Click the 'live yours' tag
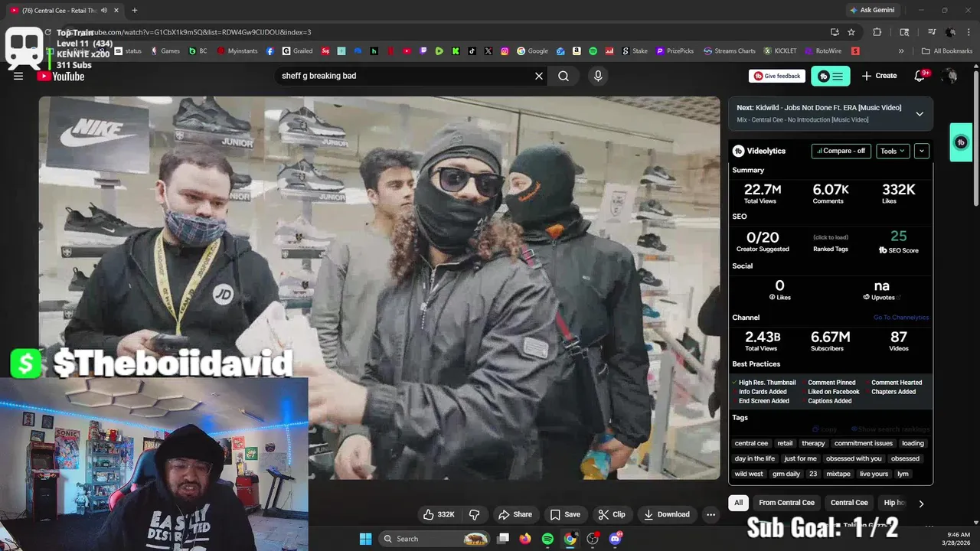980x551 pixels. point(874,474)
